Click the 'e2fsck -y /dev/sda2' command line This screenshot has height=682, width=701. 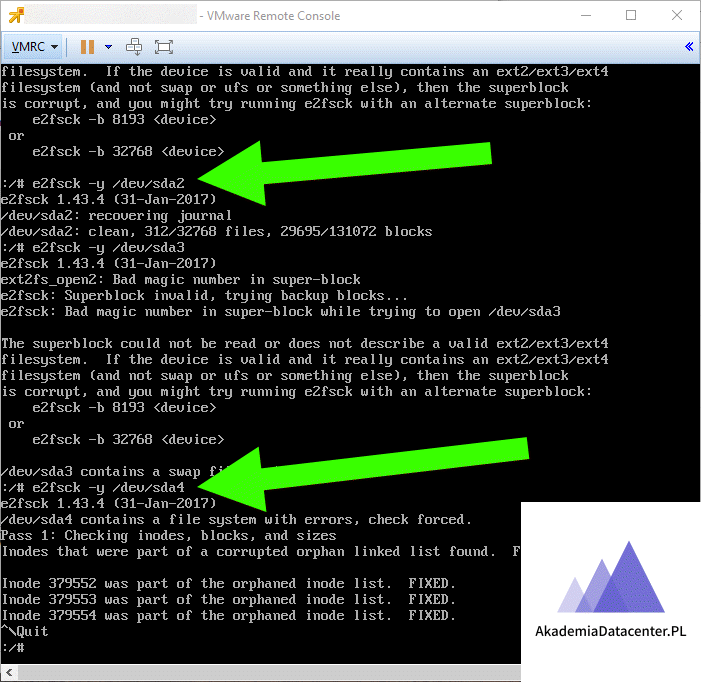(x=100, y=184)
